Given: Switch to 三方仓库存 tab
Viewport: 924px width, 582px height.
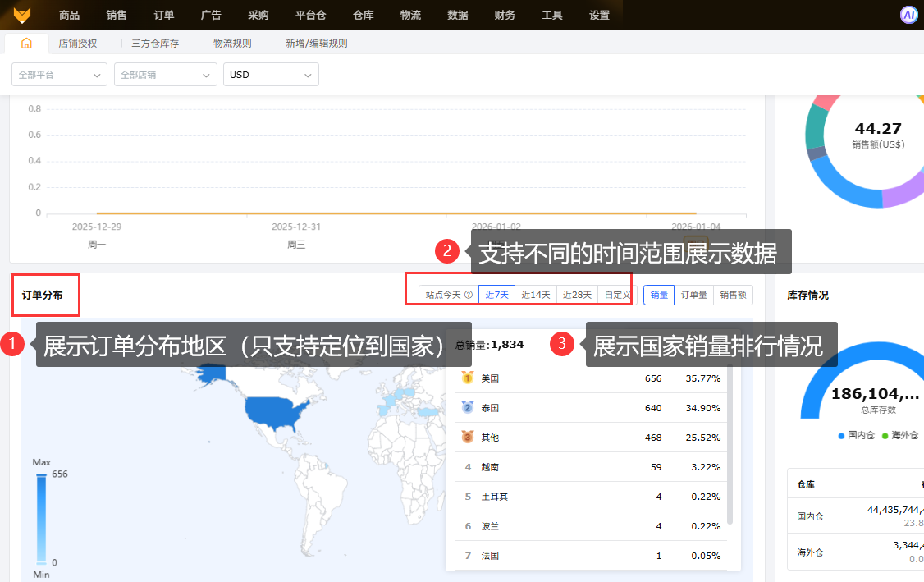Looking at the screenshot, I should [155, 44].
